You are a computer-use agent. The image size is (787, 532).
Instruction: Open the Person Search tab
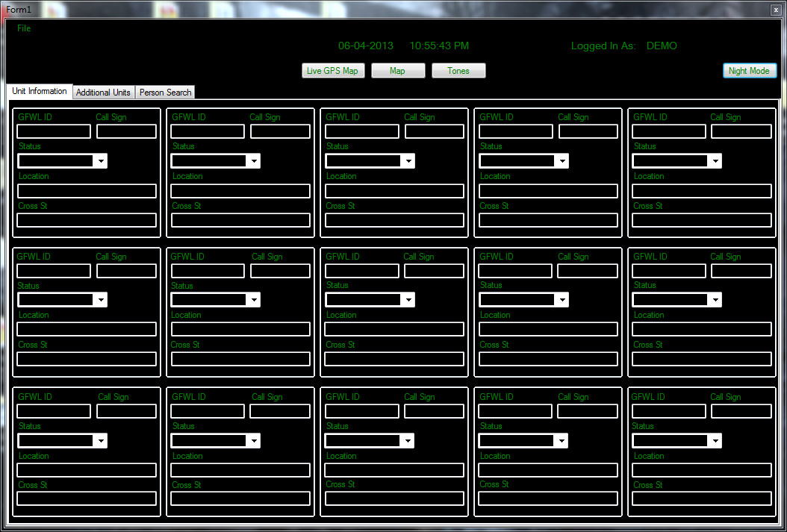point(165,93)
